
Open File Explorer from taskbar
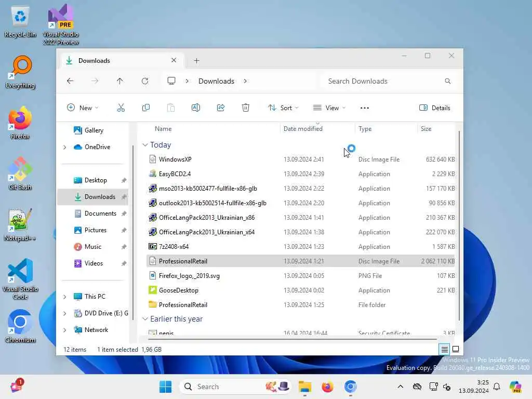point(304,387)
